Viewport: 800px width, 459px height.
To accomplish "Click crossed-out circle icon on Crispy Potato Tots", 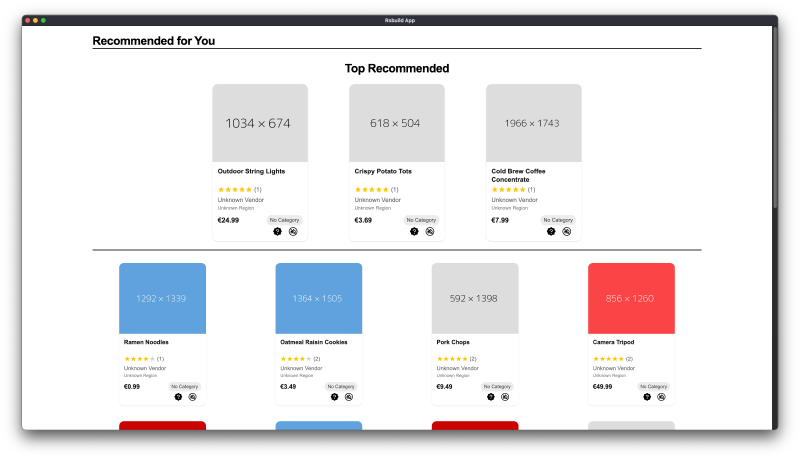I will pyautogui.click(x=430, y=232).
